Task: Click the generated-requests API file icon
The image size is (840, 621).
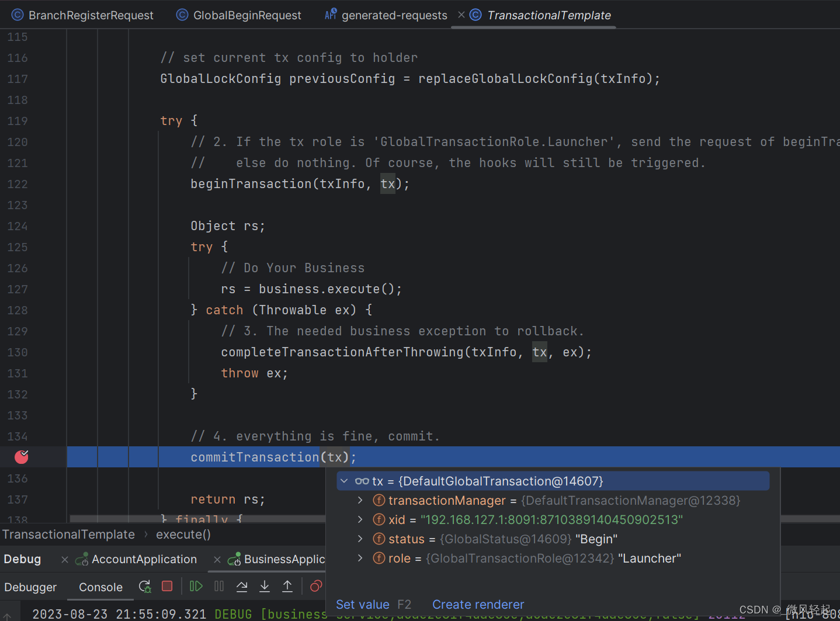Action: [331, 14]
